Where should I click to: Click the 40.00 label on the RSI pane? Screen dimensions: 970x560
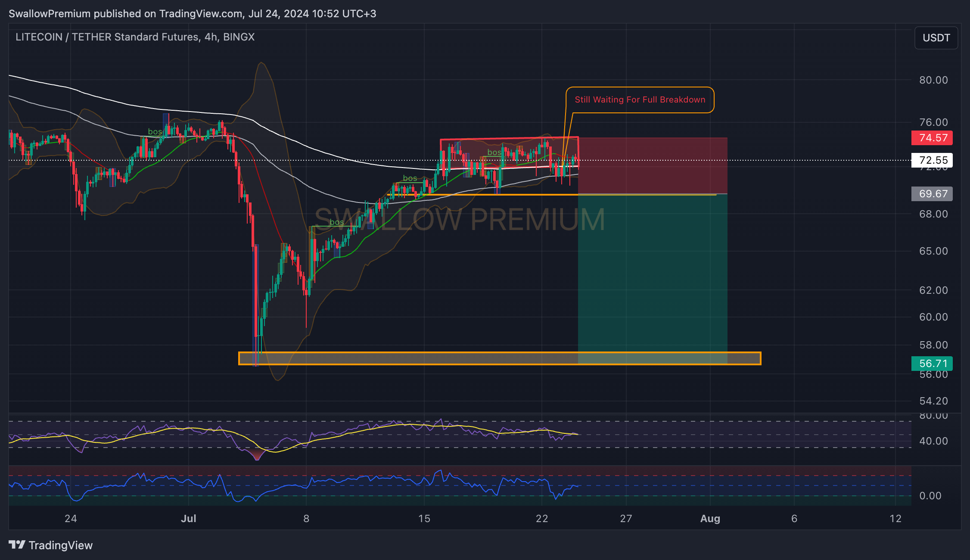[933, 441]
